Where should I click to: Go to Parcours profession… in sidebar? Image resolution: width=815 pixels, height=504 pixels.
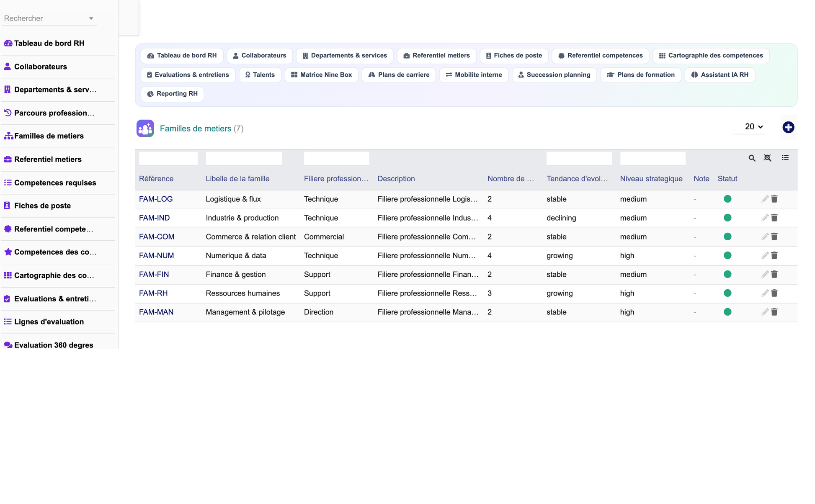point(58,113)
